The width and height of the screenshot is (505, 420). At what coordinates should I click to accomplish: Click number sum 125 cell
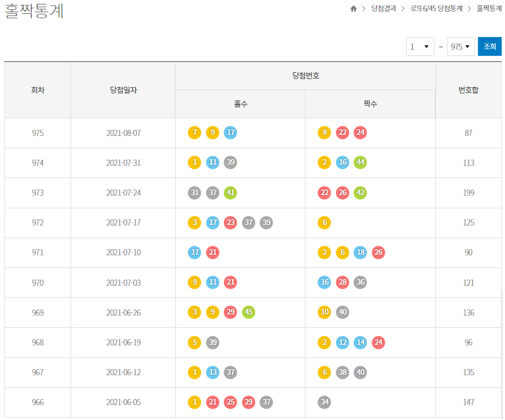(x=469, y=223)
